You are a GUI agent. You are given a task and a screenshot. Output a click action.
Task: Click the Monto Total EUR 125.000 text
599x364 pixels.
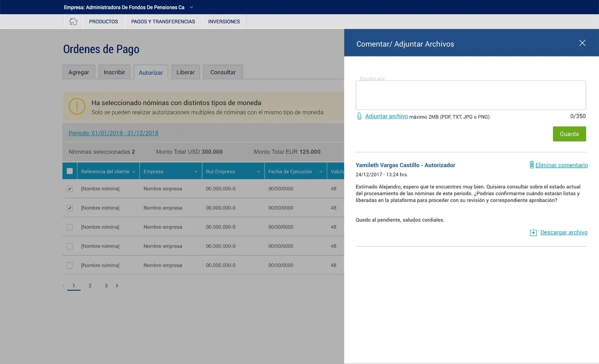coord(287,152)
